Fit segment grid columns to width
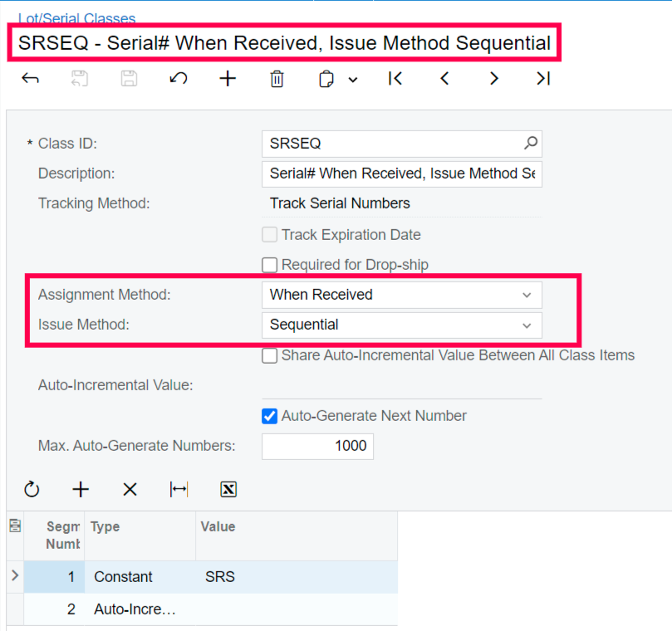Image resolution: width=672 pixels, height=631 pixels. pos(179,489)
